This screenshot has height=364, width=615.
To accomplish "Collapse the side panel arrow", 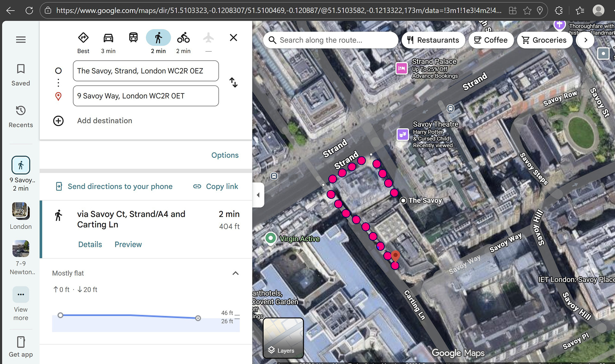I will pos(258,195).
